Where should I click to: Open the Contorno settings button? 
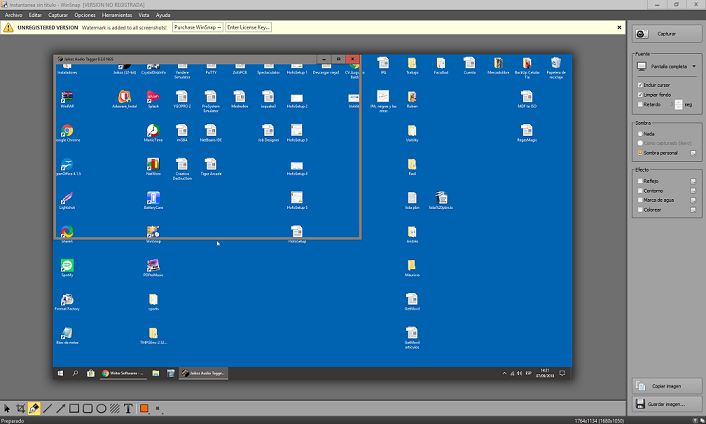tap(693, 191)
